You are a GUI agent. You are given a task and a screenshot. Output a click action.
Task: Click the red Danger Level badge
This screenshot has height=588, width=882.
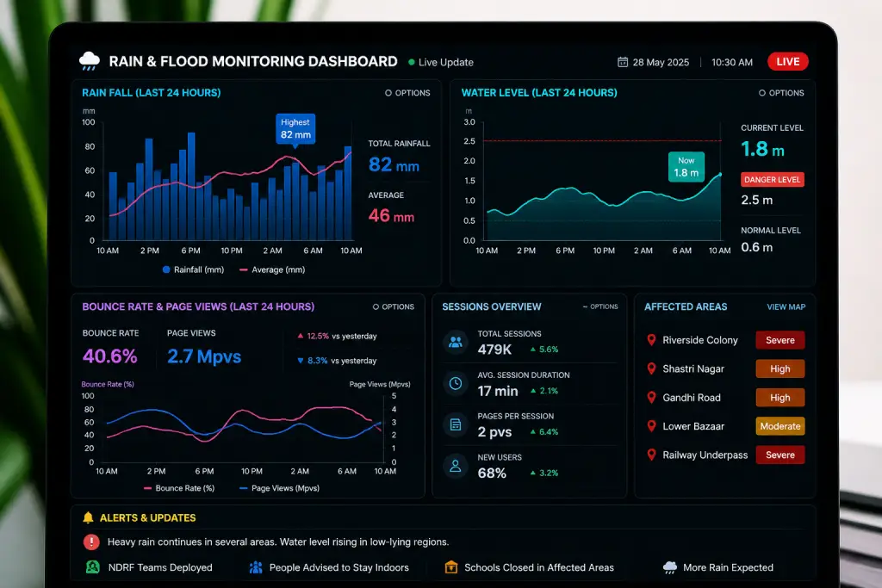coord(773,179)
